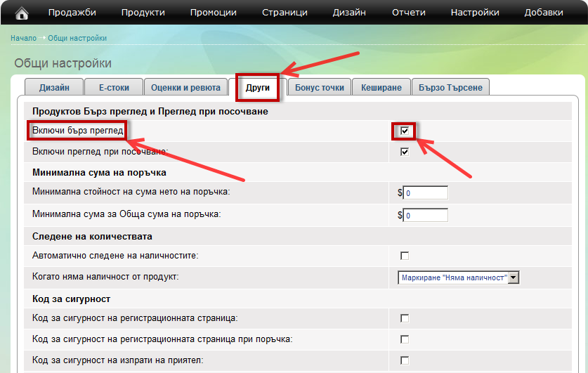Expand the Когато няма наличност dropdown
The height and width of the screenshot is (373, 588).
click(458, 277)
